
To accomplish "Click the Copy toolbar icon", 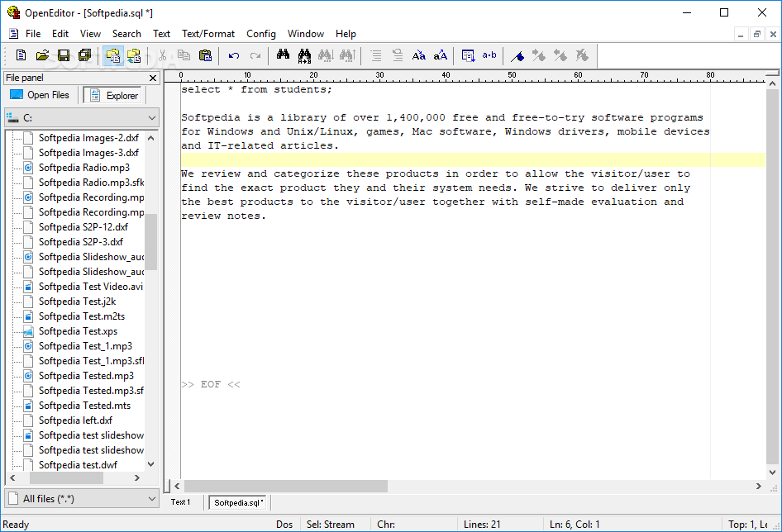I will click(184, 55).
